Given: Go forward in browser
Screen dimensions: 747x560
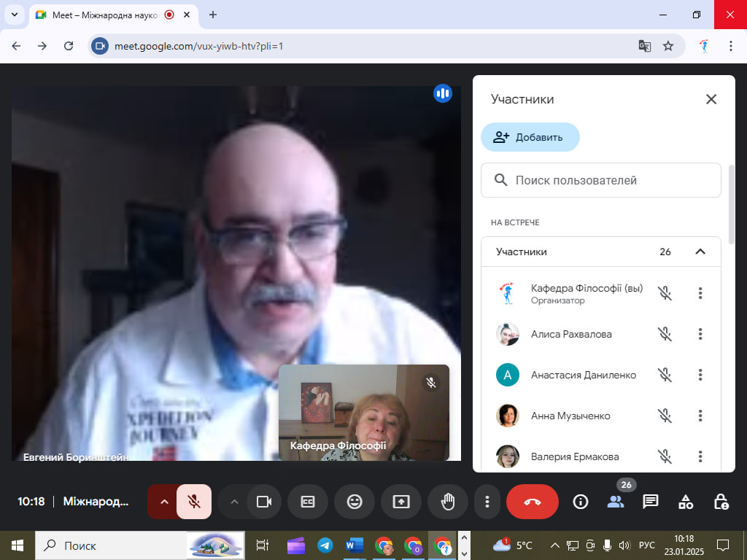Looking at the screenshot, I should pos(42,46).
